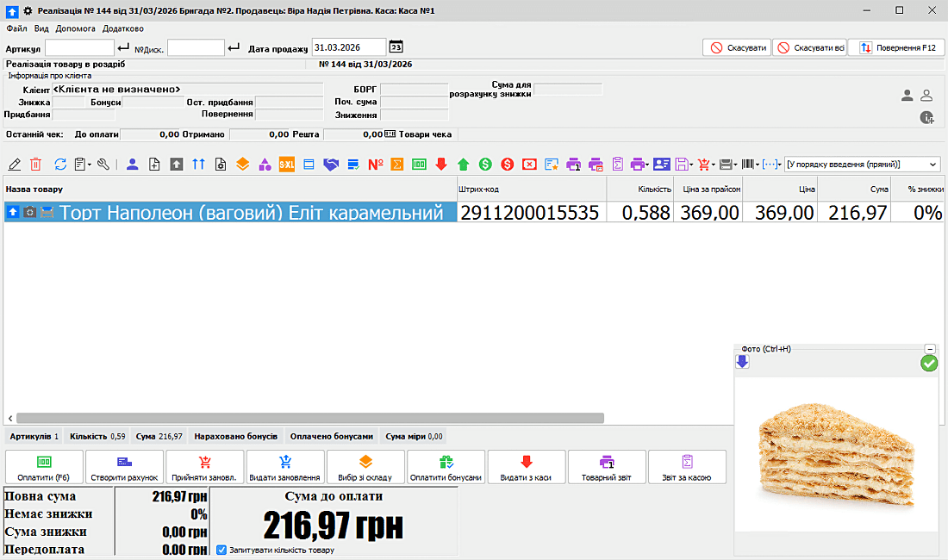Click the pencil edit icon in toolbar
Image resolution: width=948 pixels, height=560 pixels.
coord(15,164)
